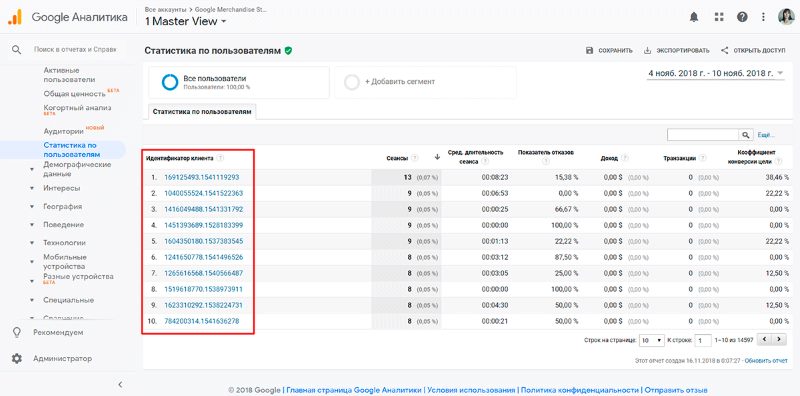
Task: Open client ID 1451393689.1528183399
Action: pos(204,225)
